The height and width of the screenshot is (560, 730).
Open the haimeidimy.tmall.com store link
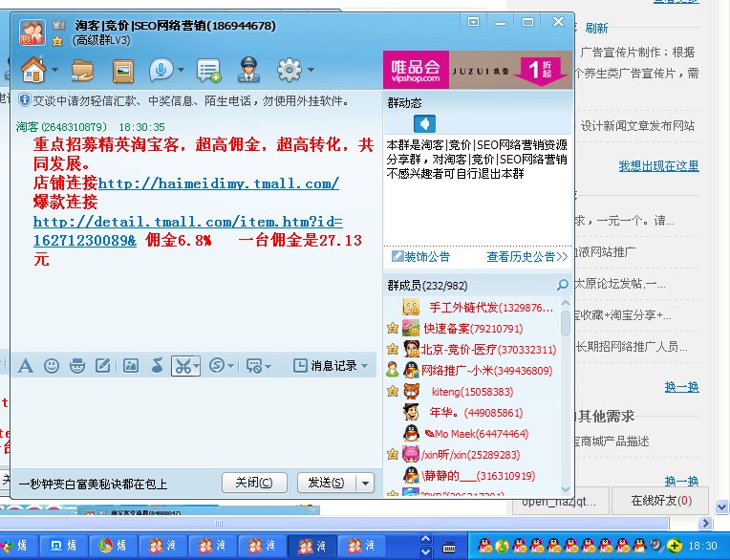coord(218,183)
